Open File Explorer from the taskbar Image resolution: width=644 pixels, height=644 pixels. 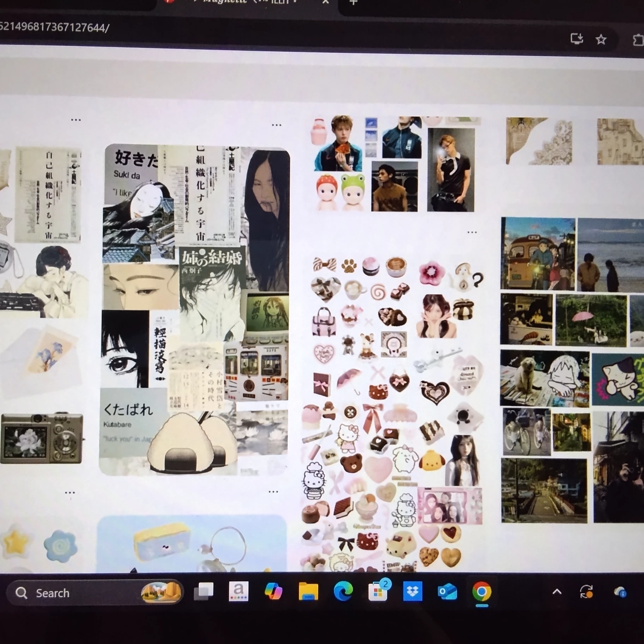tap(308, 592)
